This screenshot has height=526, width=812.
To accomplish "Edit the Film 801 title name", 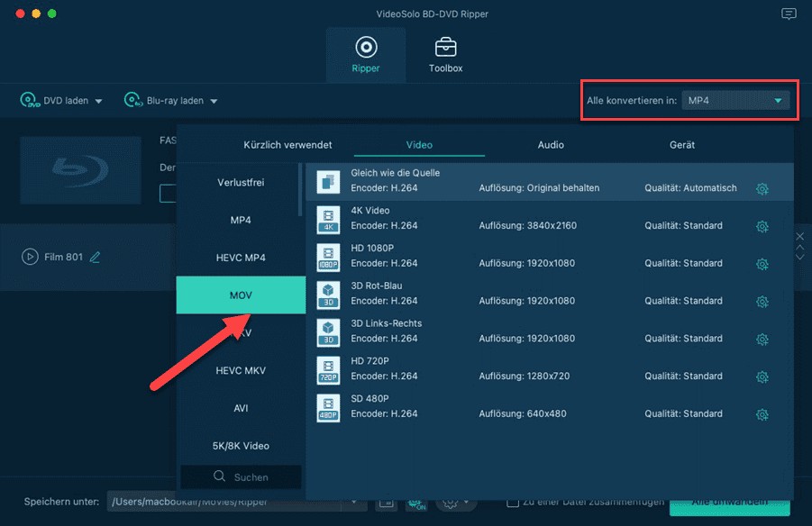I will click(x=96, y=257).
